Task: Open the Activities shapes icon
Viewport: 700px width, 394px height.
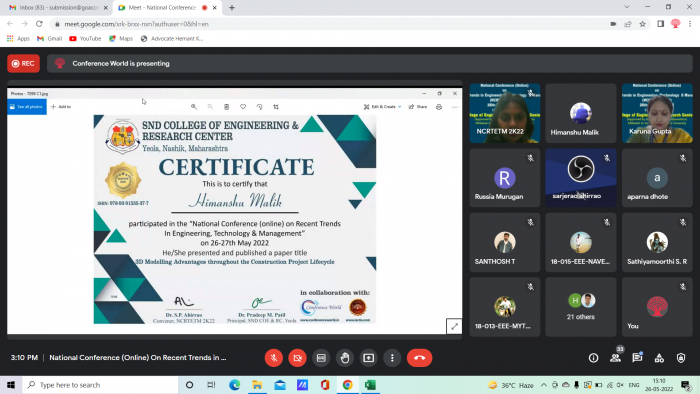Action: 659,358
